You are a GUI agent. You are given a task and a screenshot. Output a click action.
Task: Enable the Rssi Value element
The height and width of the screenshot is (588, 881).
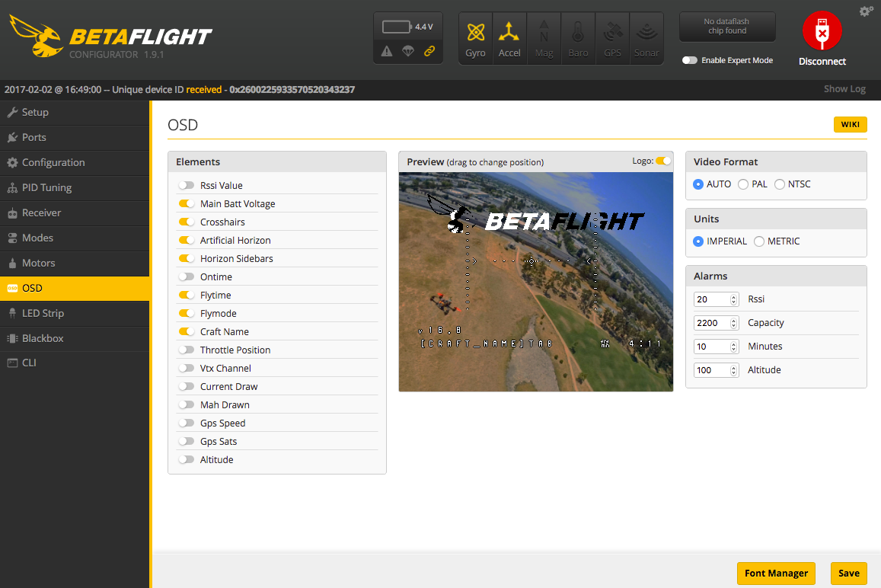(186, 185)
